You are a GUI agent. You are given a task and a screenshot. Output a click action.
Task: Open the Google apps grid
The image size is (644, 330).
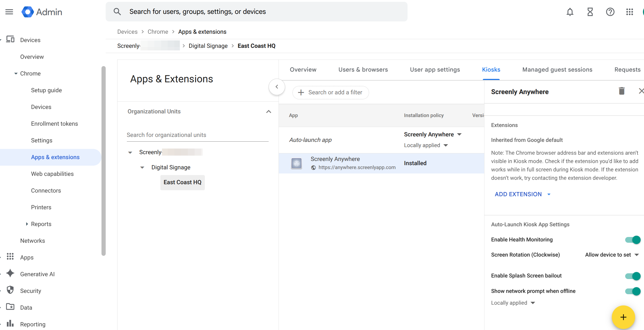630,12
